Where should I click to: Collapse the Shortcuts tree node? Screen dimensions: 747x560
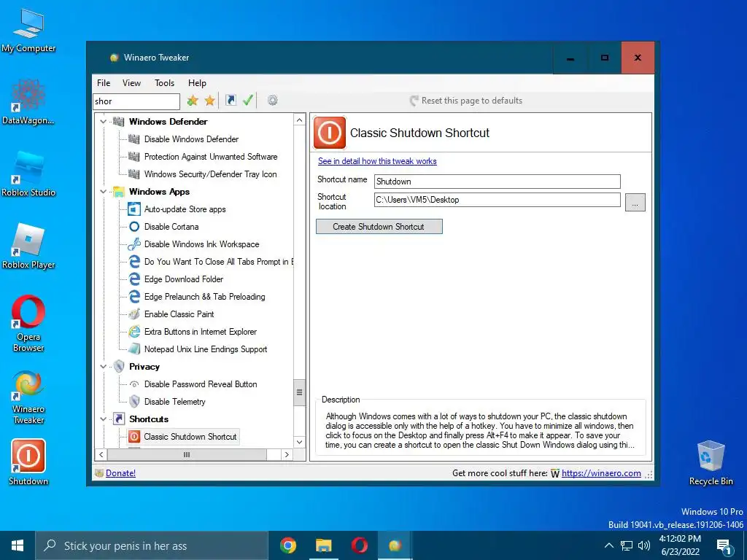104,419
